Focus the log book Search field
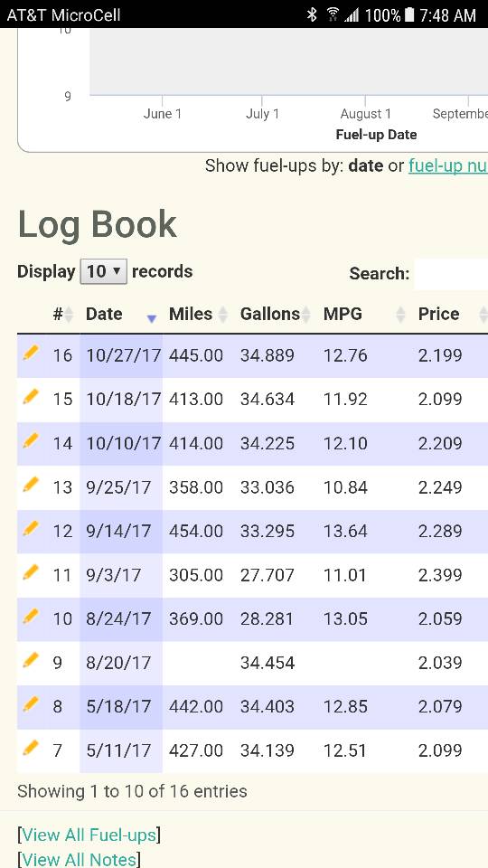The height and width of the screenshot is (868, 488). pyautogui.click(x=451, y=273)
